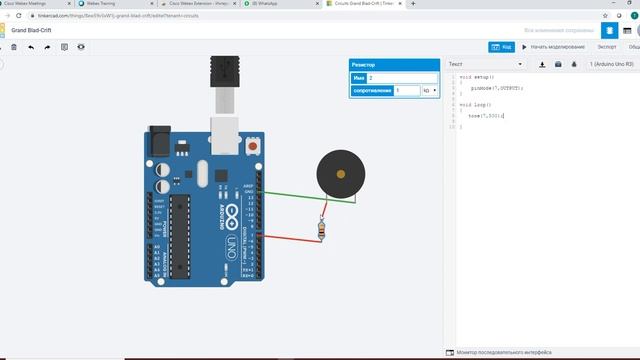Select the red wire from pin 7
Image resolution: width=640 pixels, height=360 pixels.
click(289, 239)
